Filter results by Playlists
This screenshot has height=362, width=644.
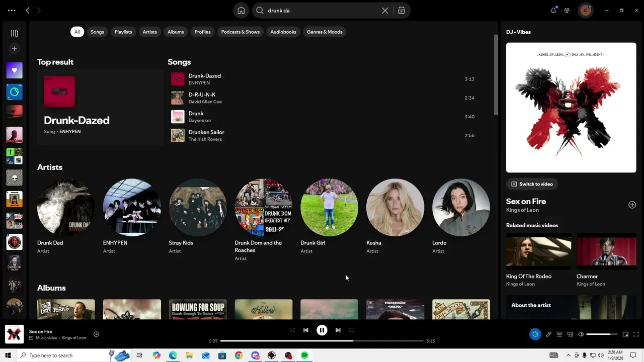(123, 32)
